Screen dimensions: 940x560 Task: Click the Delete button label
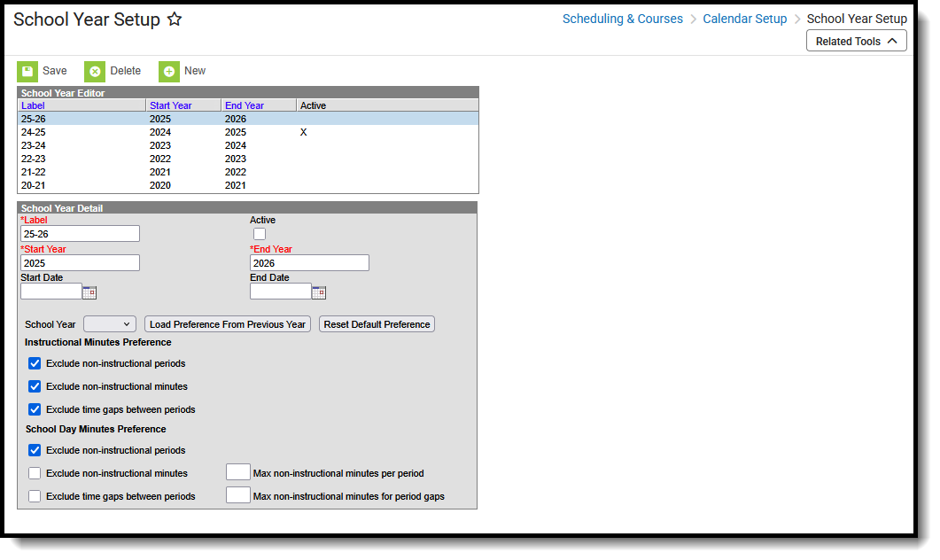pos(125,71)
